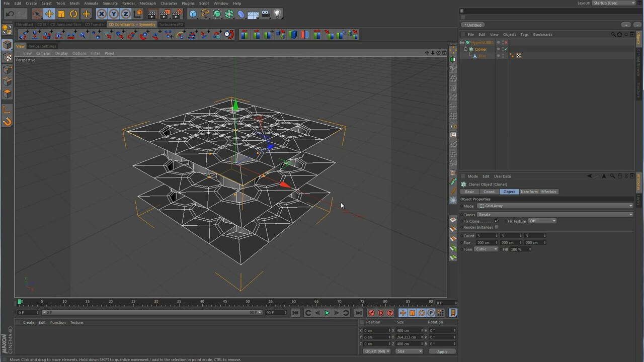
Task: Switch to the Effectors tab
Action: pos(548,192)
